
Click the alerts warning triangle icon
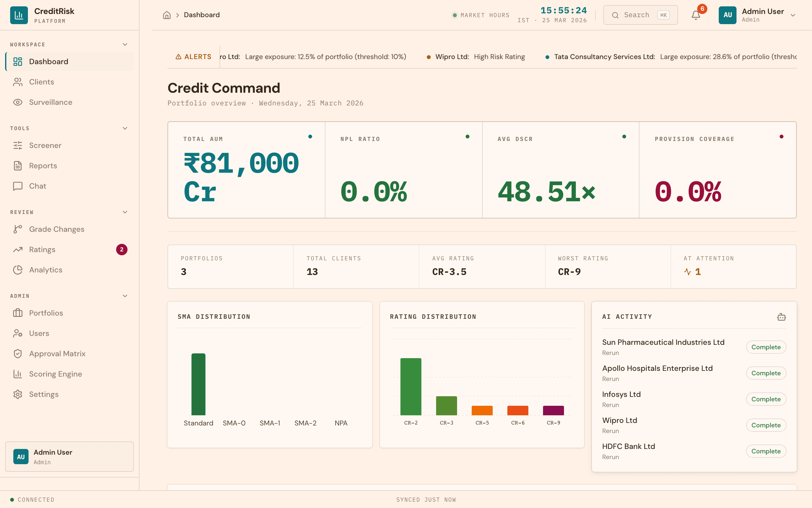(179, 57)
